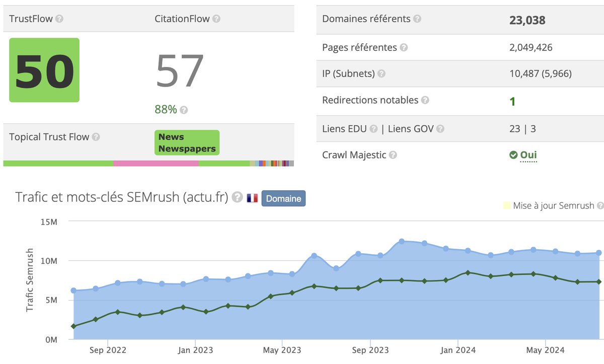Open the Redirections notables help icon

[x=426, y=100]
